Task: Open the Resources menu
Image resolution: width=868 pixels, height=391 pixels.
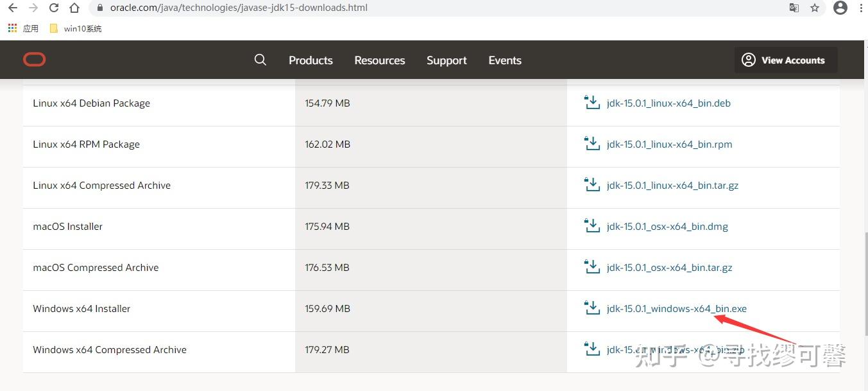Action: click(380, 60)
